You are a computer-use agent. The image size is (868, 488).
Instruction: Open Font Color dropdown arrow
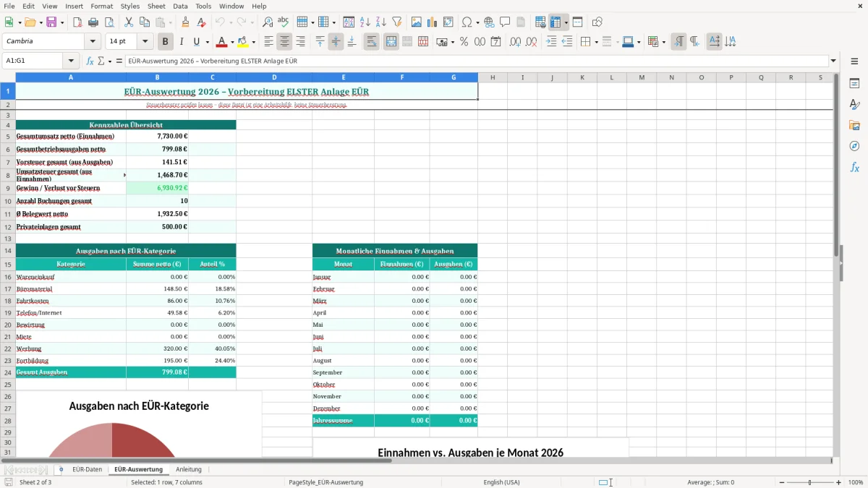[x=233, y=42]
